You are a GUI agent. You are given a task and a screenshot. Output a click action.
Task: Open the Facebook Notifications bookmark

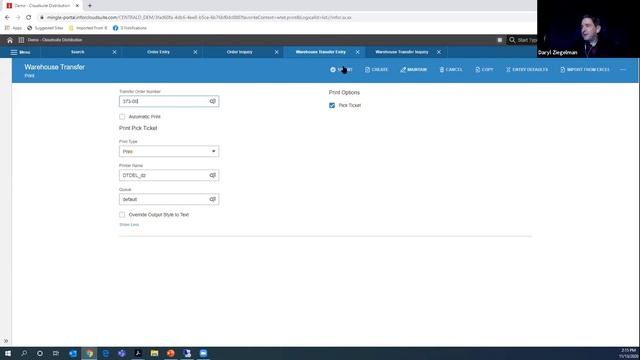pyautogui.click(x=130, y=28)
